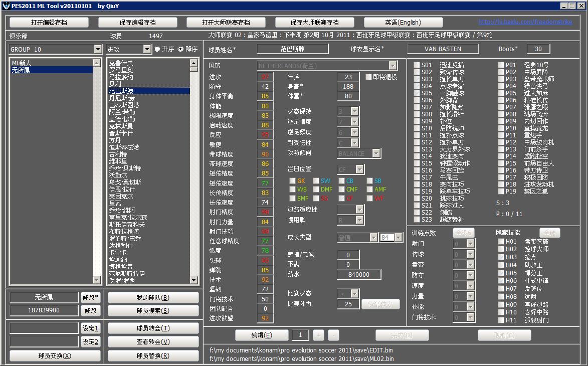588x366 pixels.
Task: Toggle the 即将退役 checkbox
Action: pos(368,77)
